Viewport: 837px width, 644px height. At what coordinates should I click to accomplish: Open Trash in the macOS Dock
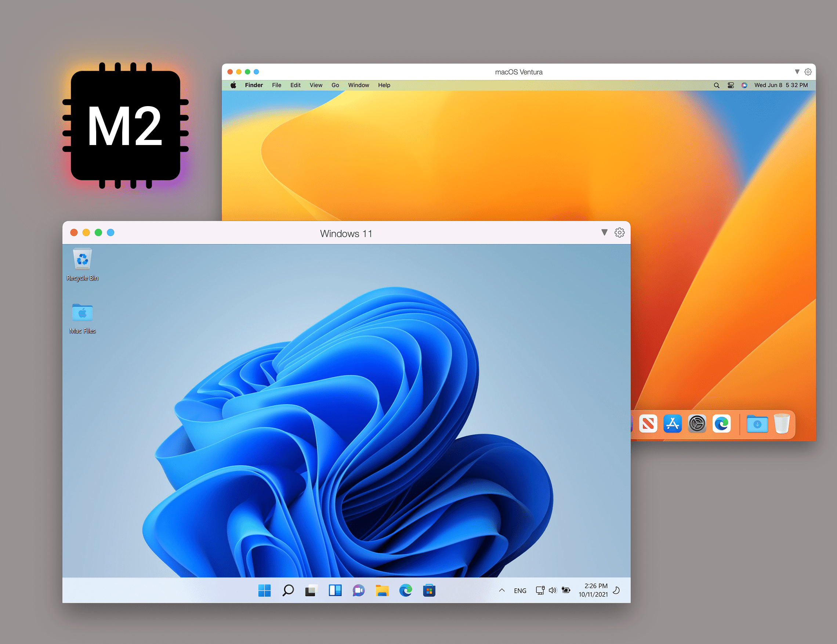click(x=782, y=424)
